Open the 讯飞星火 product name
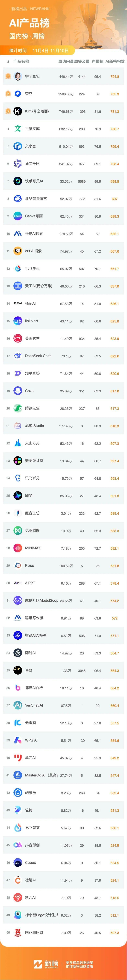Viewport: 127px width, 980px height. click(x=32, y=269)
